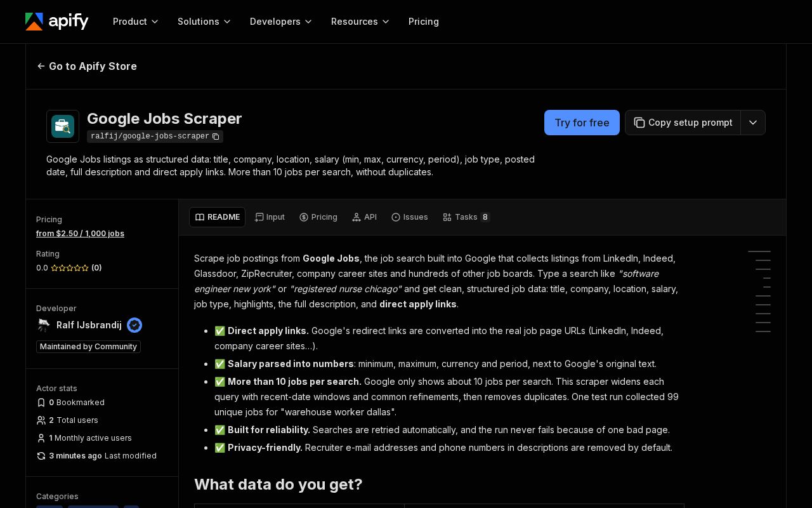The image size is (812, 508).
Task: Click the table of contents outline on right
Action: pyautogui.click(x=759, y=291)
